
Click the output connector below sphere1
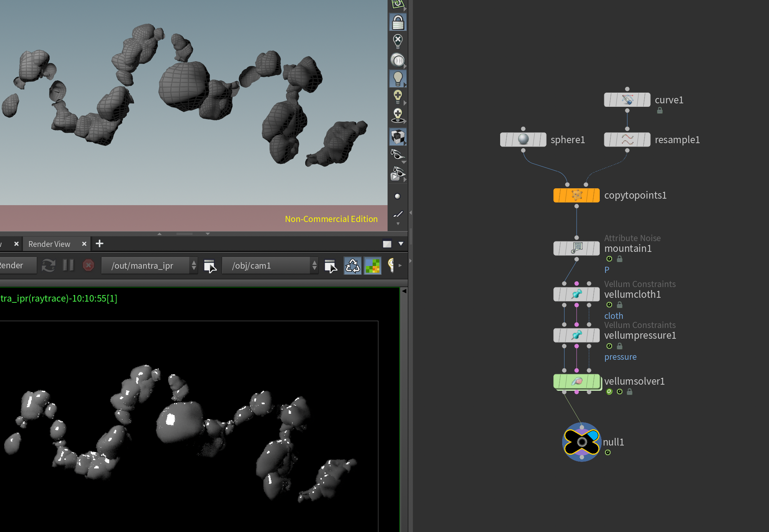point(523,150)
